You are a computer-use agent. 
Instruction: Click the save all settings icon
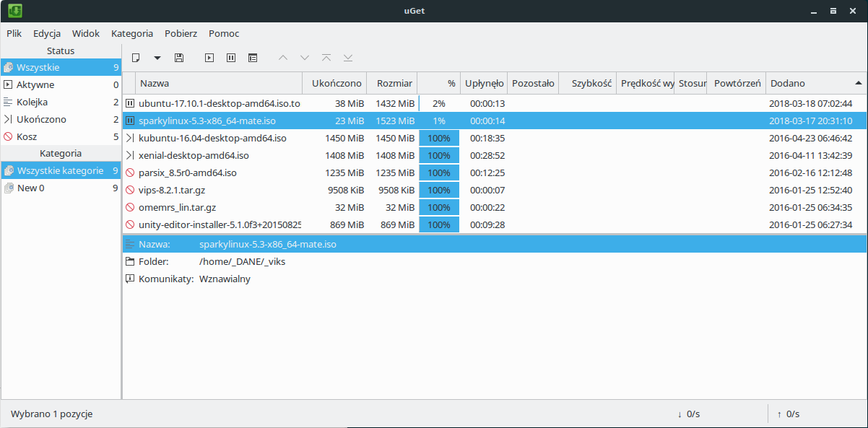coord(179,57)
